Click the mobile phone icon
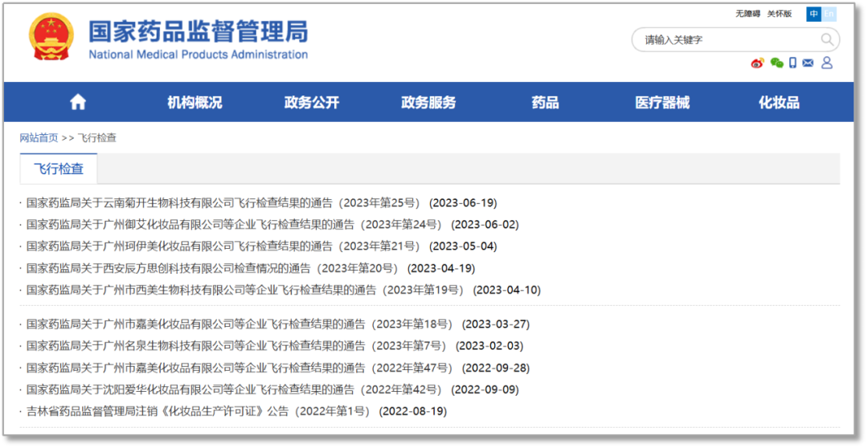 [792, 63]
